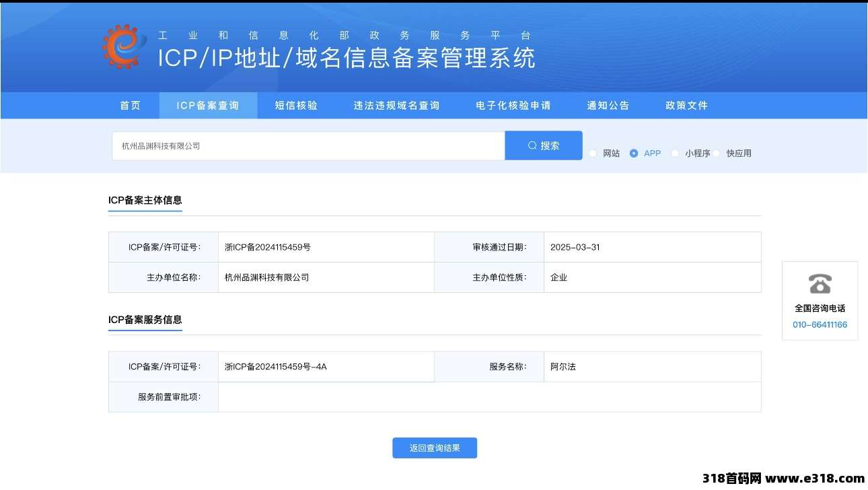
Task: Click the value 浙ICP备2024115459号-4A
Action: click(x=276, y=367)
